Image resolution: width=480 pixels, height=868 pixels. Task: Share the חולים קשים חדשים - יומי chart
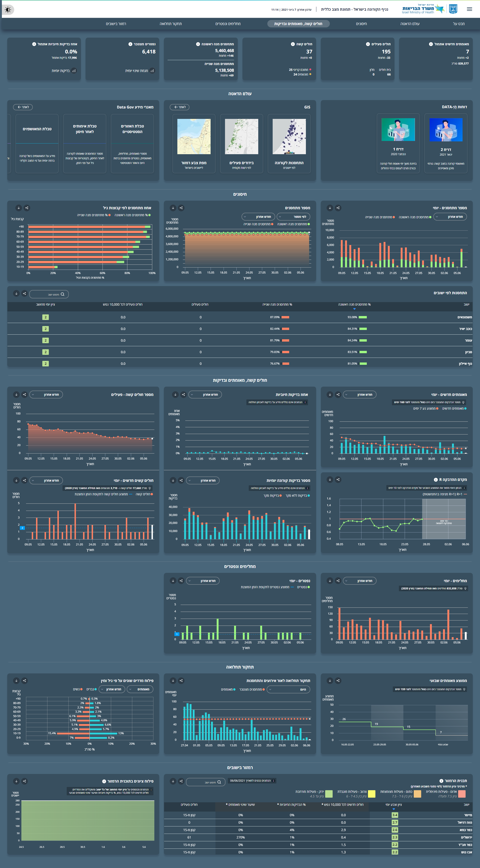click(24, 480)
